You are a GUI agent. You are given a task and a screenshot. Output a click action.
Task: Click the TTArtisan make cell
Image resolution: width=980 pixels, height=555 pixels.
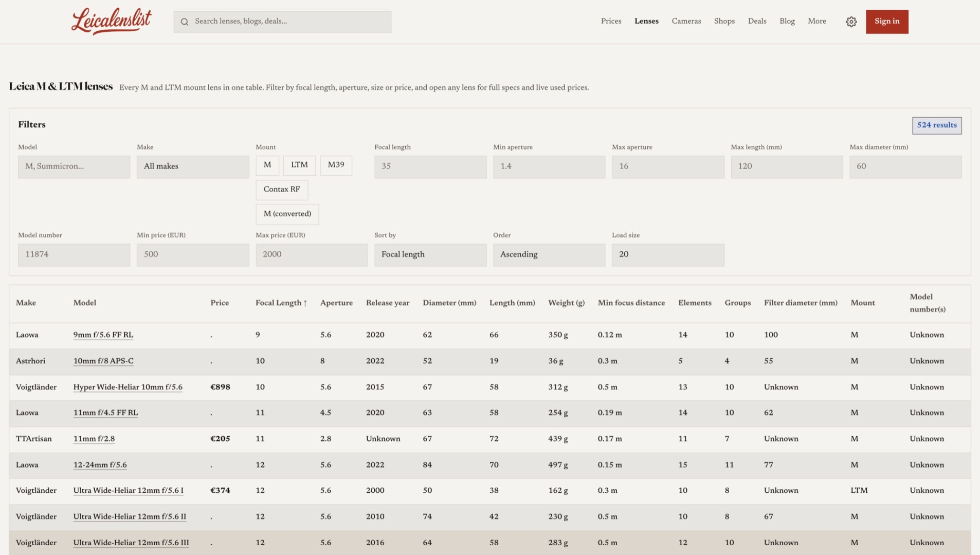(x=34, y=439)
